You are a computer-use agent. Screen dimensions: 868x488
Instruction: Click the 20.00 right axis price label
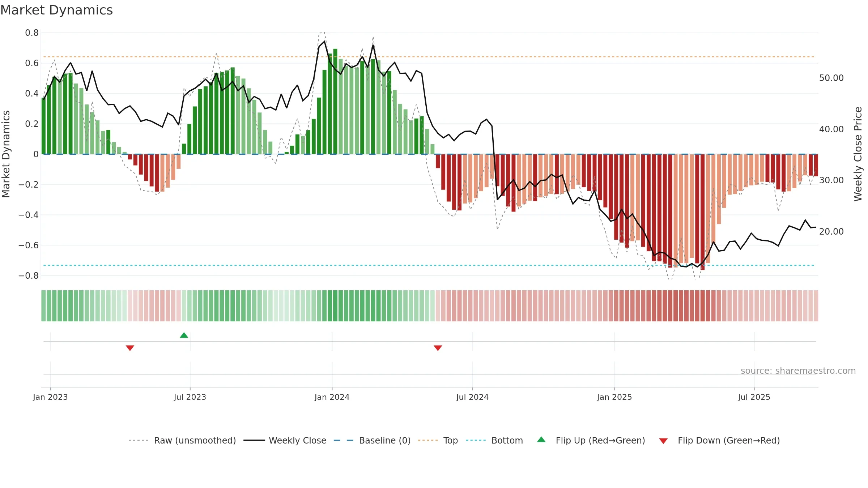(831, 232)
